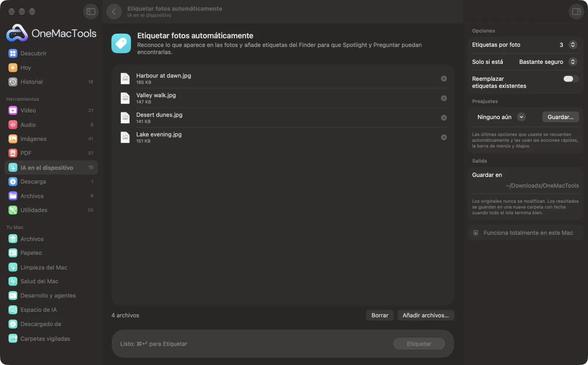
Task: Remove Harbour at dawn.jpg from the list
Action: click(x=444, y=79)
